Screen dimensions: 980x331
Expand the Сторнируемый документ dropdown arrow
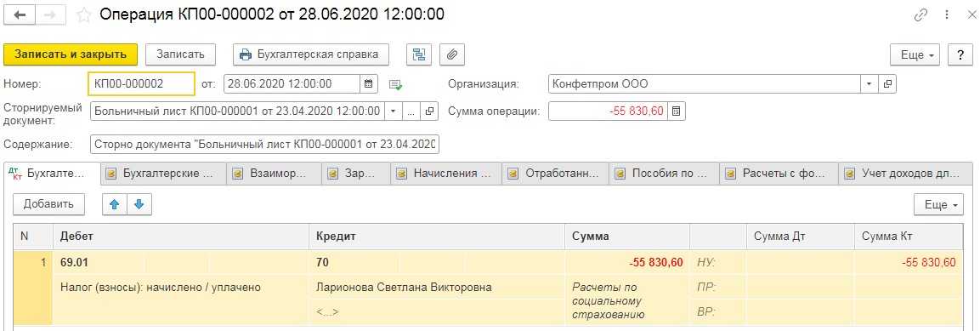tap(394, 111)
